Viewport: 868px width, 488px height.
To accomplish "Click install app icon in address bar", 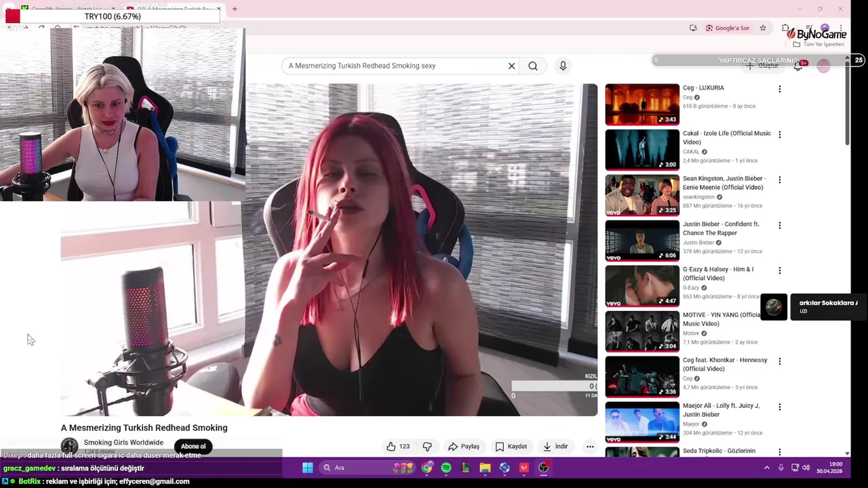I will [693, 28].
